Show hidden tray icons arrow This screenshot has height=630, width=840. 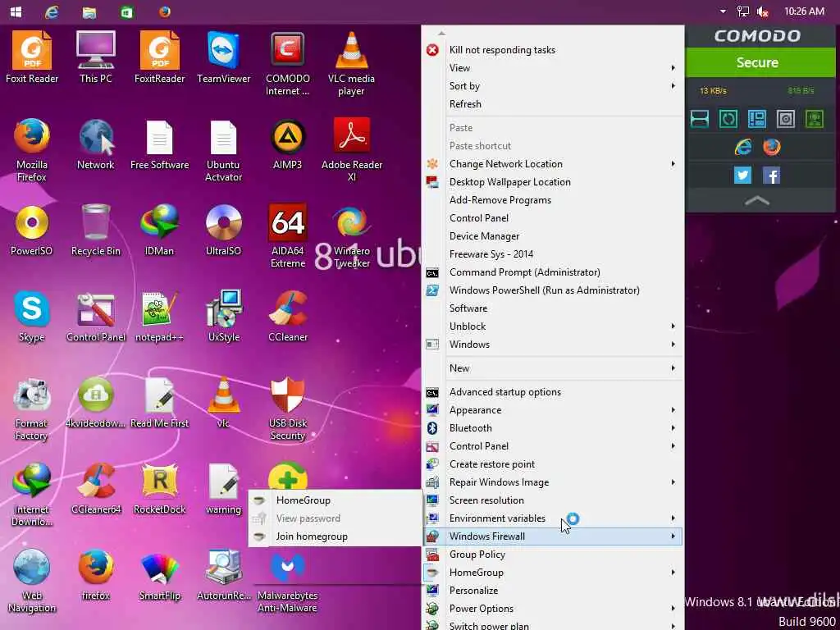tap(723, 11)
